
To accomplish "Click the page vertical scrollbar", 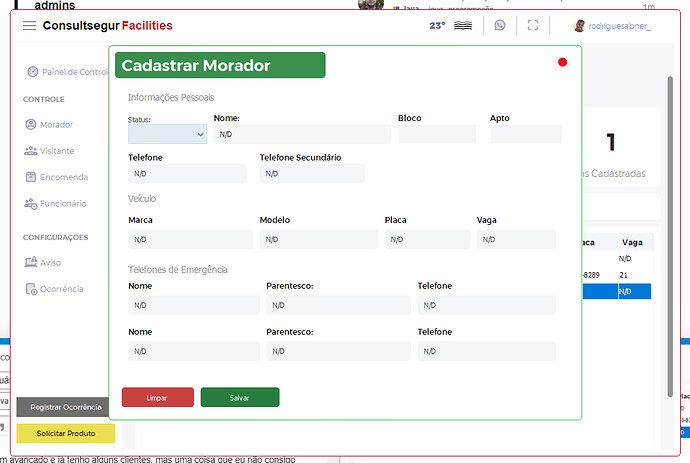I will 670,236.
